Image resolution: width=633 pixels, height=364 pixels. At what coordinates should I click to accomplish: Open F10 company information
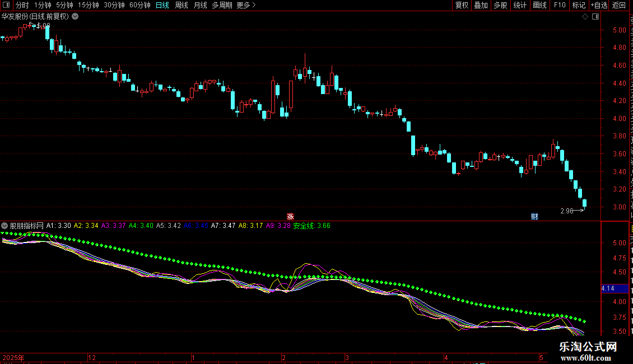(x=560, y=5)
